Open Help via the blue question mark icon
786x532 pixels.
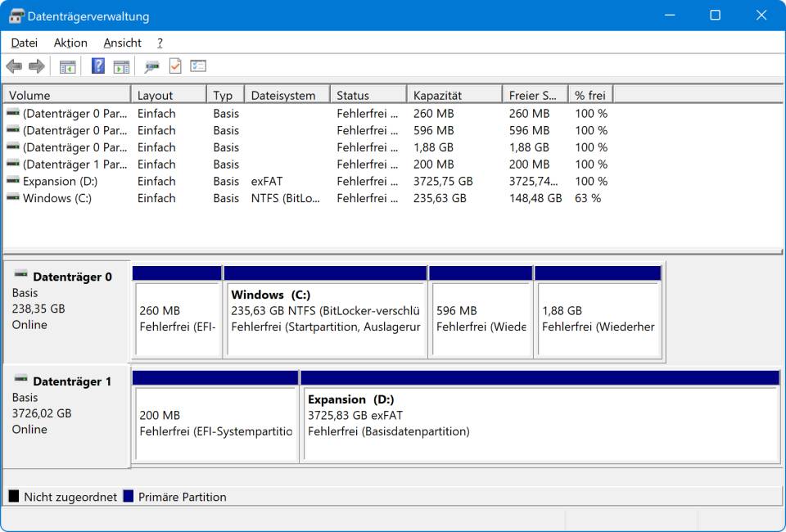(98, 66)
